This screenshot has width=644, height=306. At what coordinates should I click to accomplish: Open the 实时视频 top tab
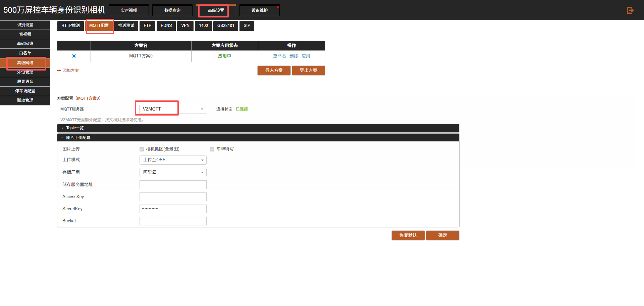click(129, 10)
